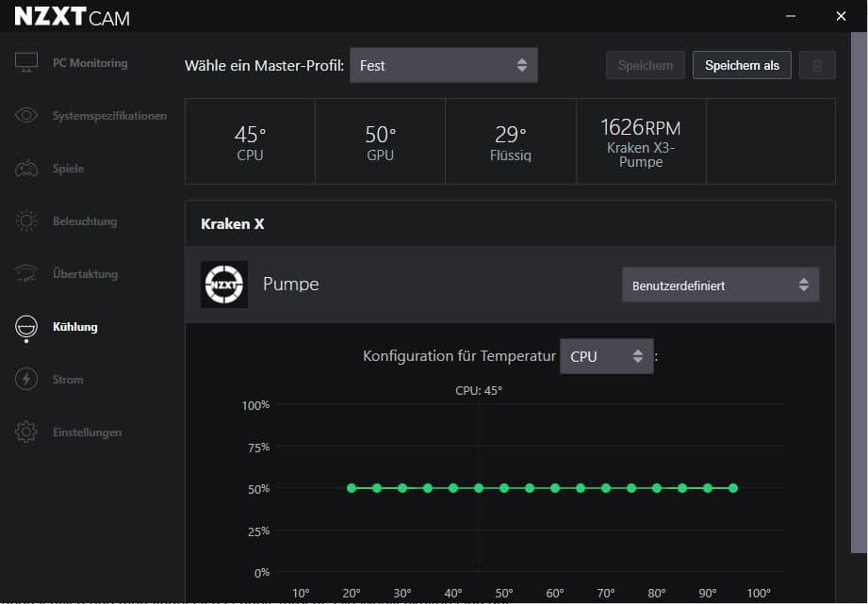Select the fan curve point at 95°
This screenshot has height=604, width=868.
(733, 488)
